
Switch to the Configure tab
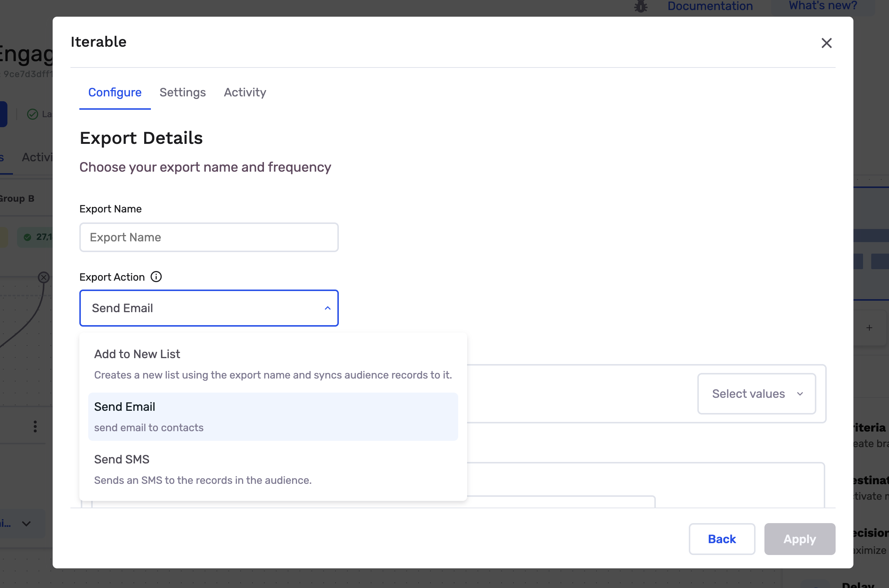click(x=115, y=92)
